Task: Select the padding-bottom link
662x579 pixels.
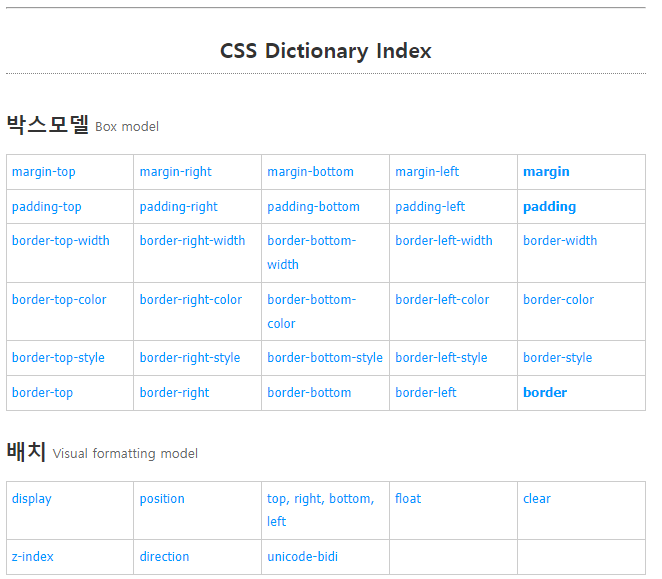Action: (x=313, y=207)
